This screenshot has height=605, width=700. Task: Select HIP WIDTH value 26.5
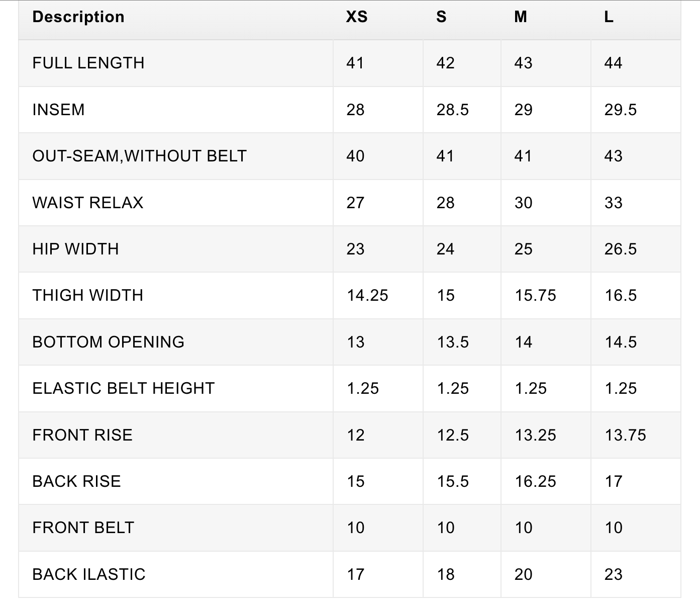point(620,249)
